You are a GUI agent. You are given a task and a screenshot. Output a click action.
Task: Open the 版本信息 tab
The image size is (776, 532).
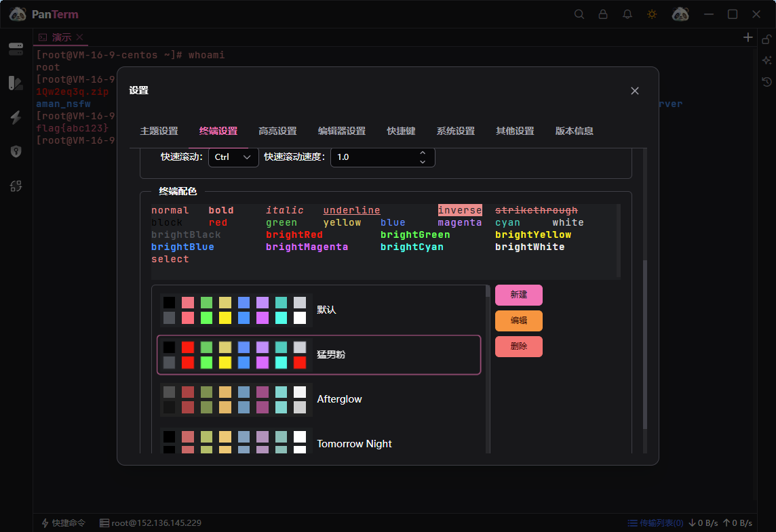coord(574,131)
